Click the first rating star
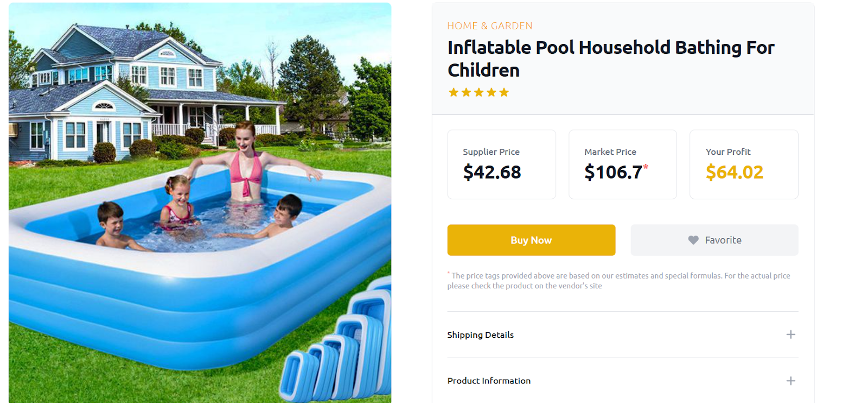Screen dimensions: 868x403 454,92
